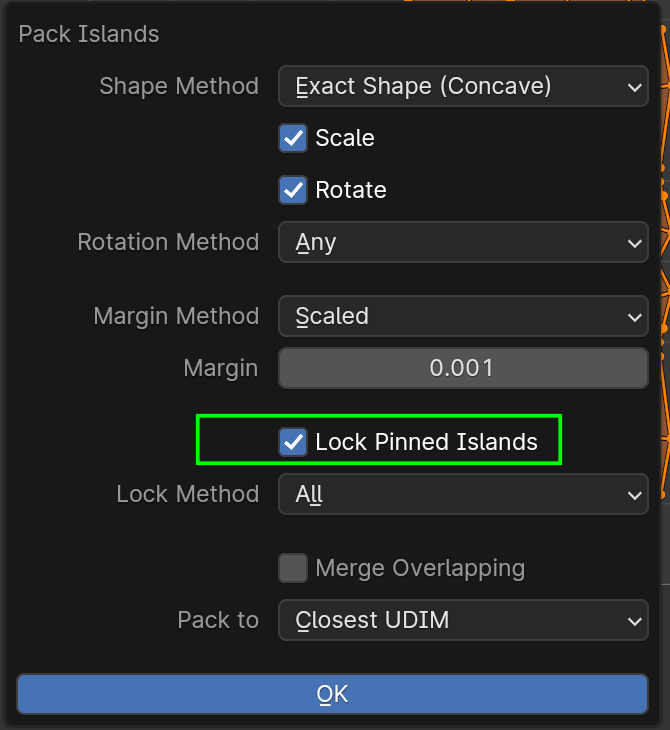Expand the Rotation Method combo box set to Any

(x=462, y=243)
